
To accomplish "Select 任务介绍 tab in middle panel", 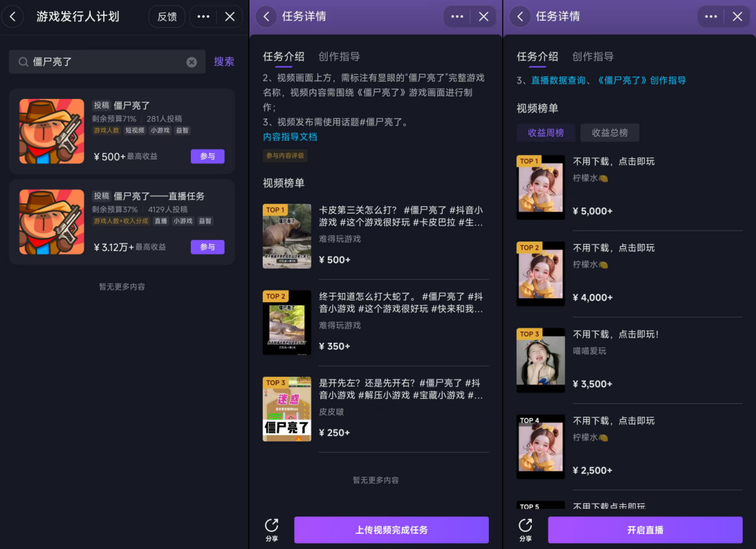I will point(283,57).
